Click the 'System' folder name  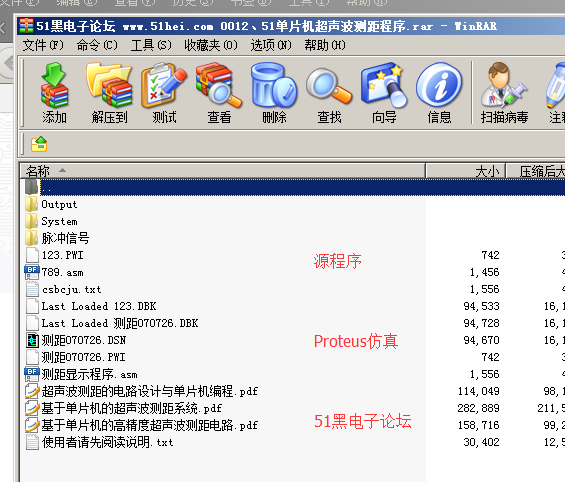point(59,221)
